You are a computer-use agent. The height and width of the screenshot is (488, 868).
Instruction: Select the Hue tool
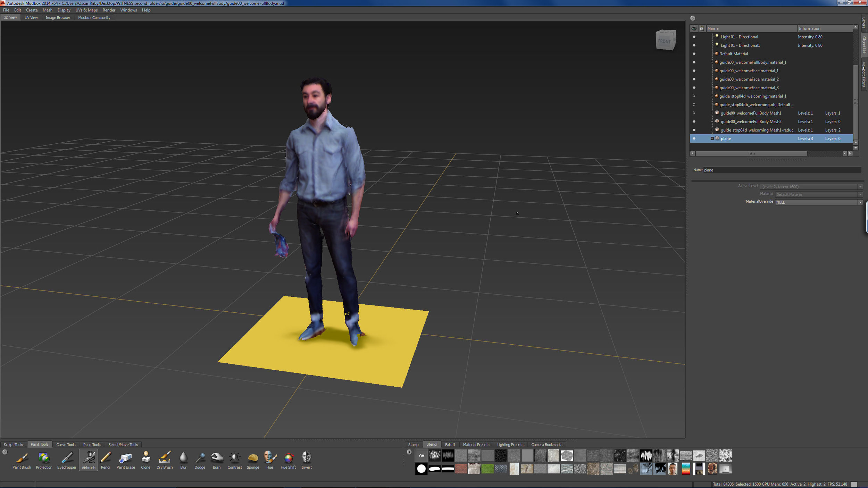[x=270, y=460]
